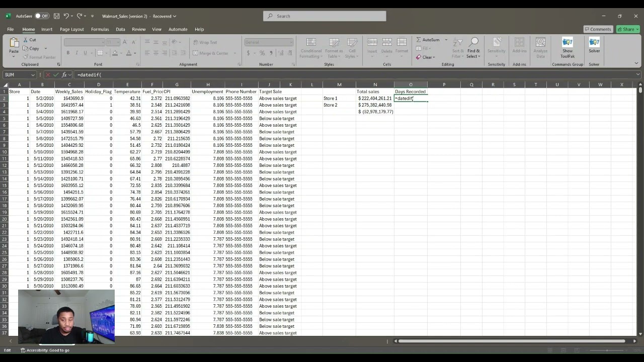Switch to the Data tab
644x362 pixels.
(x=120, y=29)
